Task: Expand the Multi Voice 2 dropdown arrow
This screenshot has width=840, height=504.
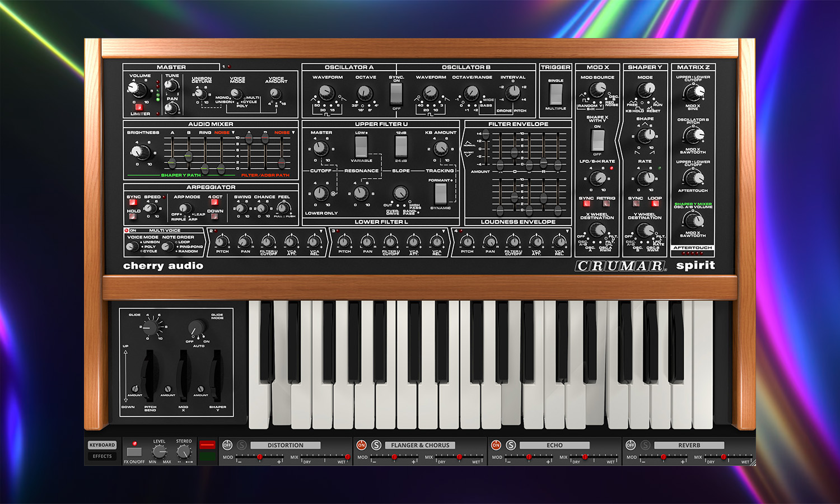Action: (321, 231)
